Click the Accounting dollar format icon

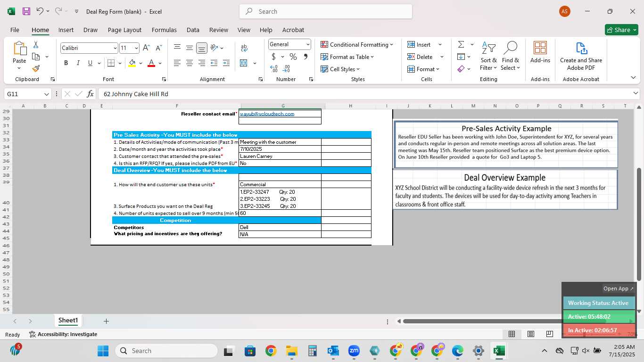point(273,57)
